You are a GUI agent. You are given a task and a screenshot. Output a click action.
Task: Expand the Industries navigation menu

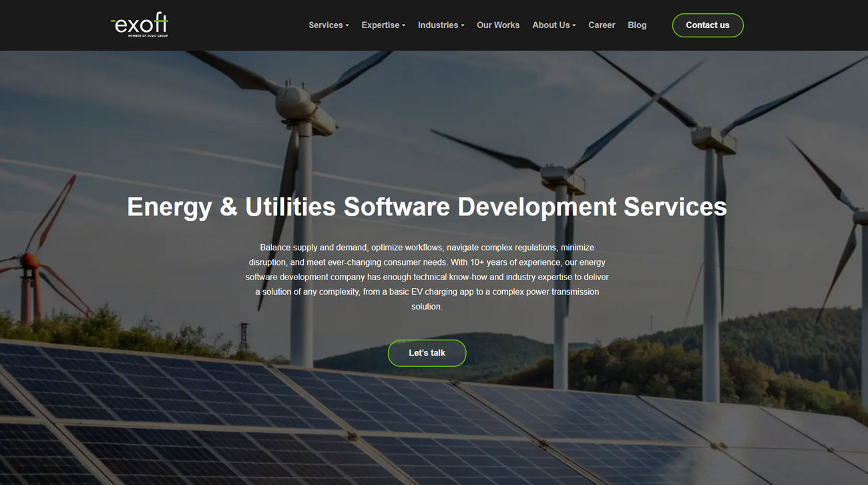[438, 25]
